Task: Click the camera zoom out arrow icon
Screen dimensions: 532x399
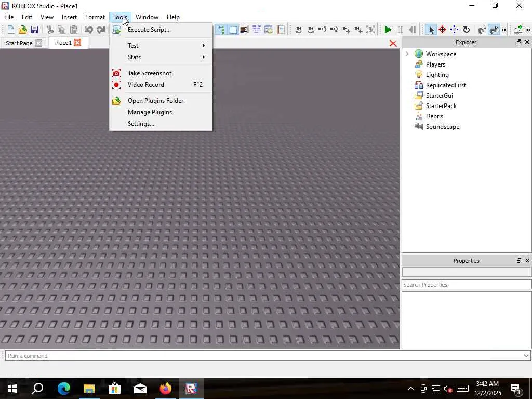Action: (x=358, y=30)
